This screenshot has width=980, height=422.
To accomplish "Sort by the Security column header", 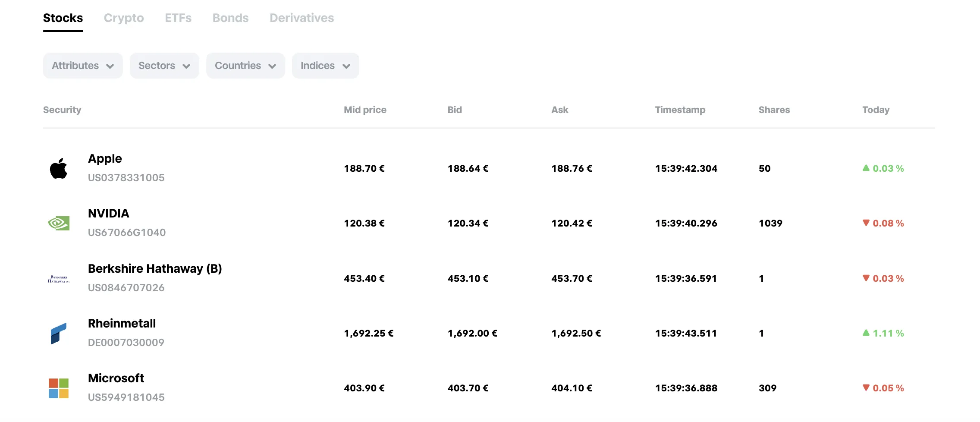I will tap(62, 110).
